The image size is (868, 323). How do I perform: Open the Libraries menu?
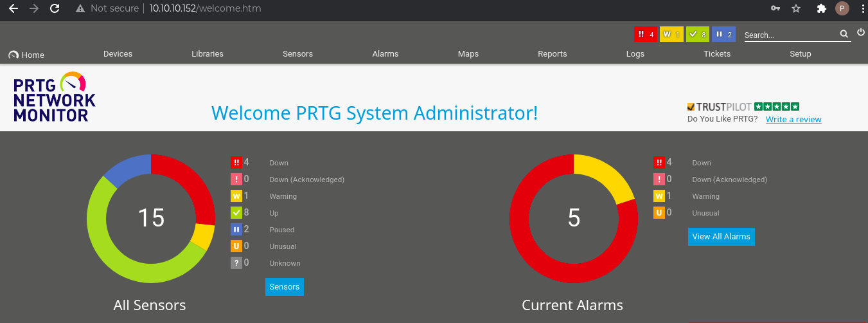208,54
